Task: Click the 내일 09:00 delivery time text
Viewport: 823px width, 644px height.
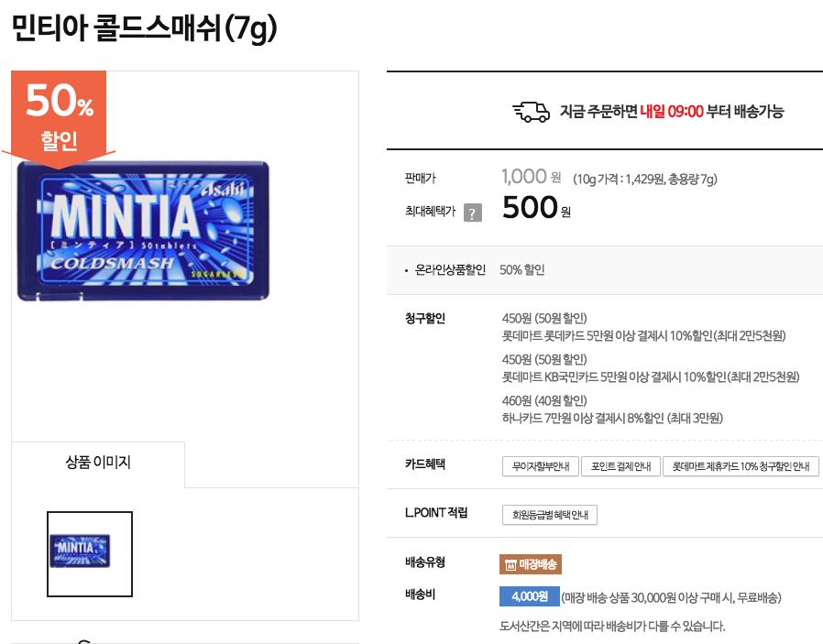Action: pos(672,112)
